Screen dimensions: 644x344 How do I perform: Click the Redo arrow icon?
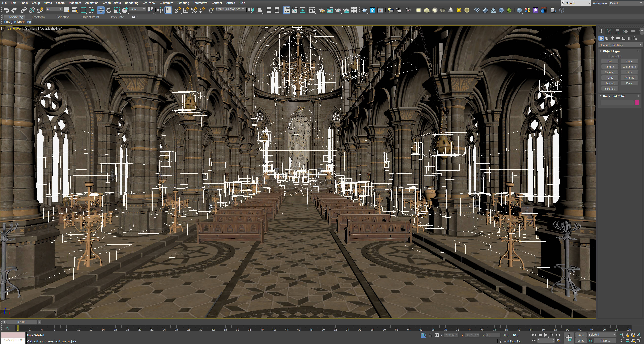tap(14, 10)
